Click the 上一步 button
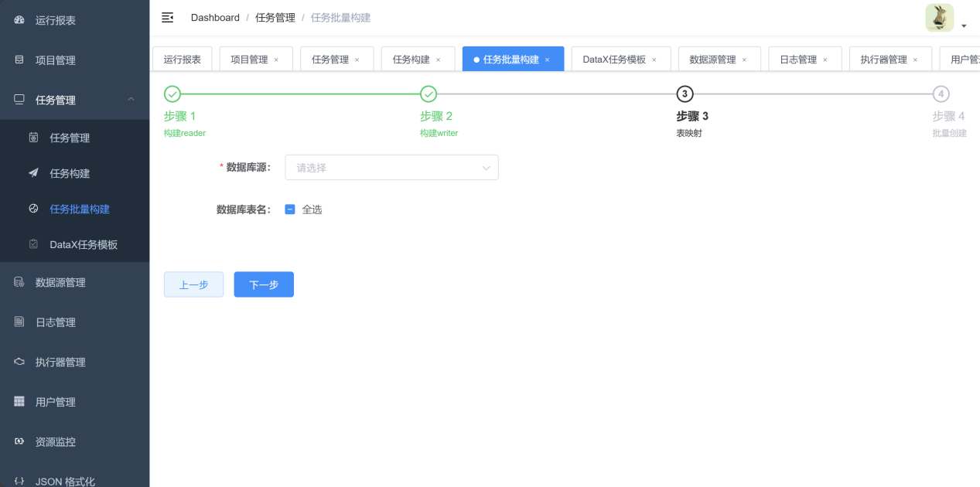 (193, 284)
